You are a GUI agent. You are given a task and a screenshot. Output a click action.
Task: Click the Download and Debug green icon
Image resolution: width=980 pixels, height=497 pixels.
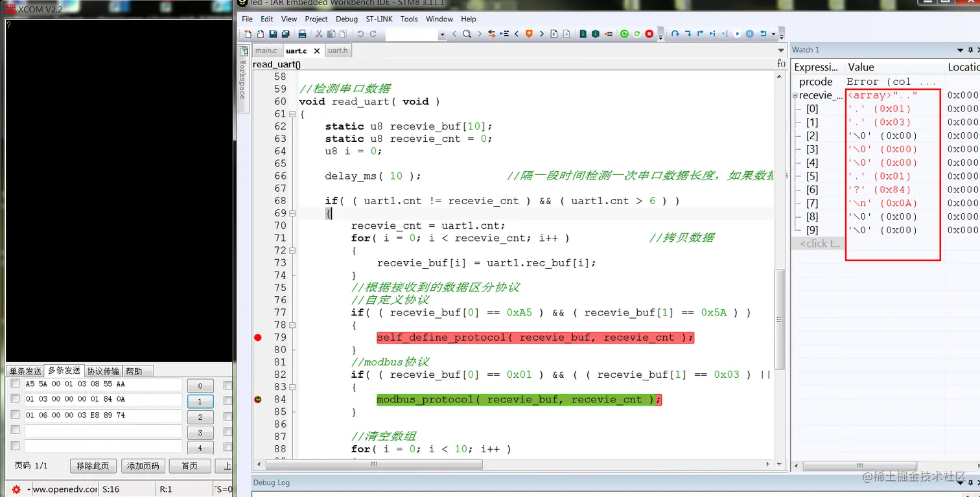click(624, 34)
